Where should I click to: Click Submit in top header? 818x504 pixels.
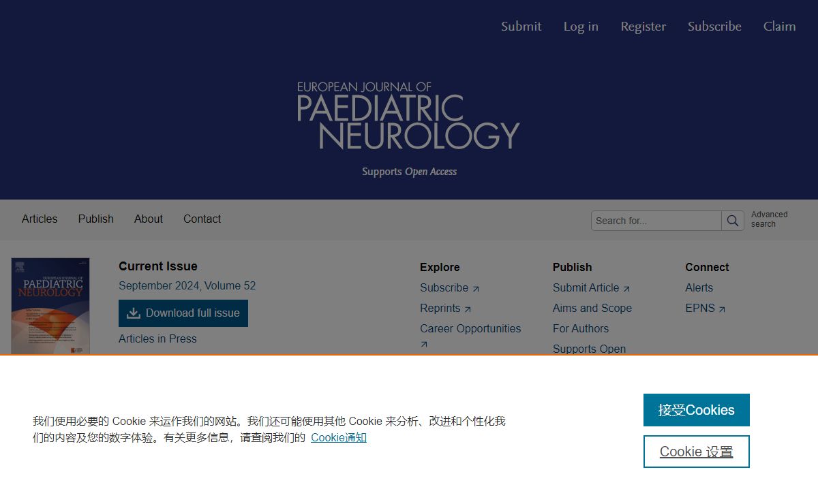(x=521, y=27)
